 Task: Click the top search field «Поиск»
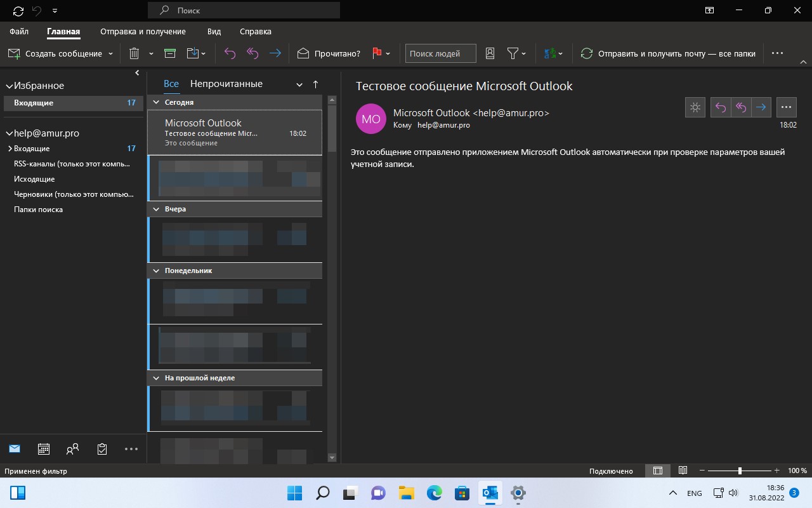coord(244,10)
